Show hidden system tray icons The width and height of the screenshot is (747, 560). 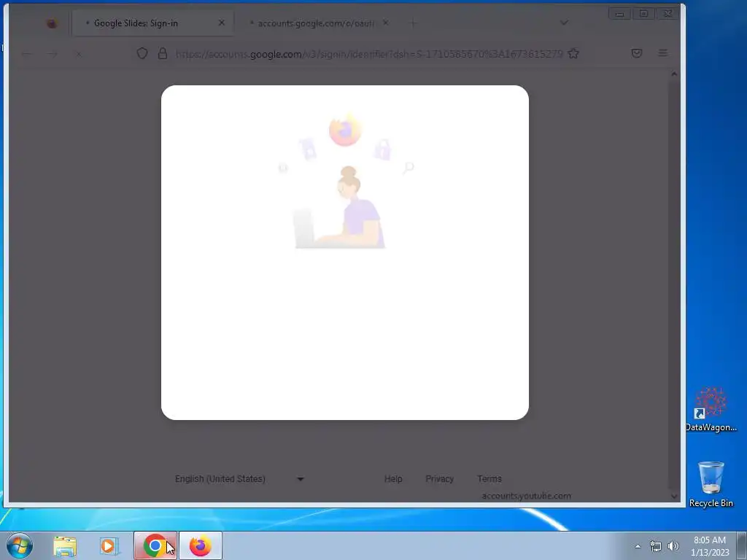coord(638,546)
